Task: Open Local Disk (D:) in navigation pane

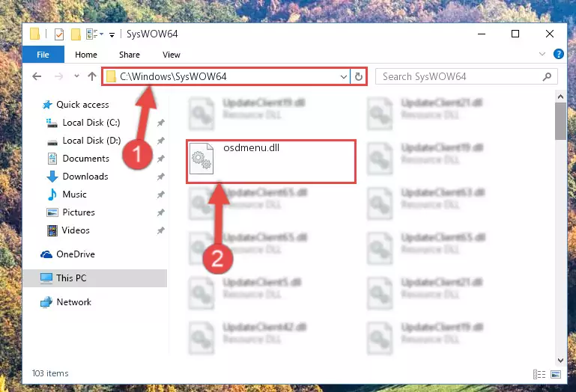Action: 91,141
